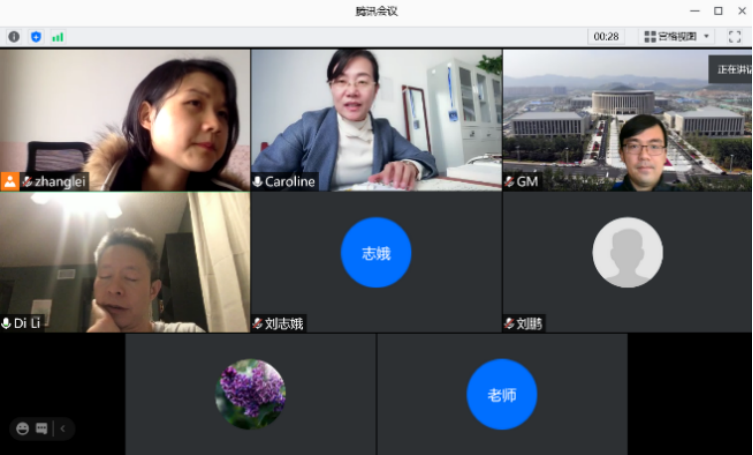
Task: Click the purple flower avatar participant
Action: 250,394
